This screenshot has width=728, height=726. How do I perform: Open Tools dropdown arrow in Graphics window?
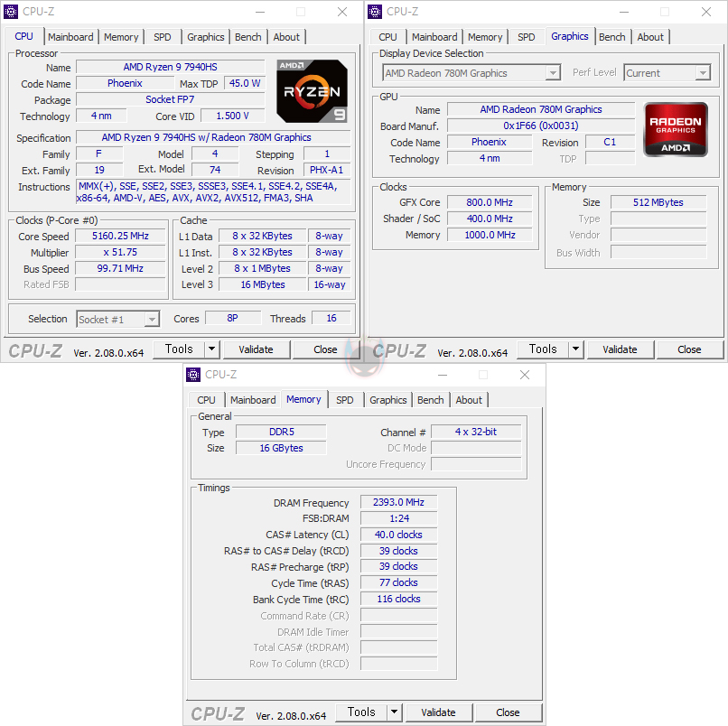point(575,349)
